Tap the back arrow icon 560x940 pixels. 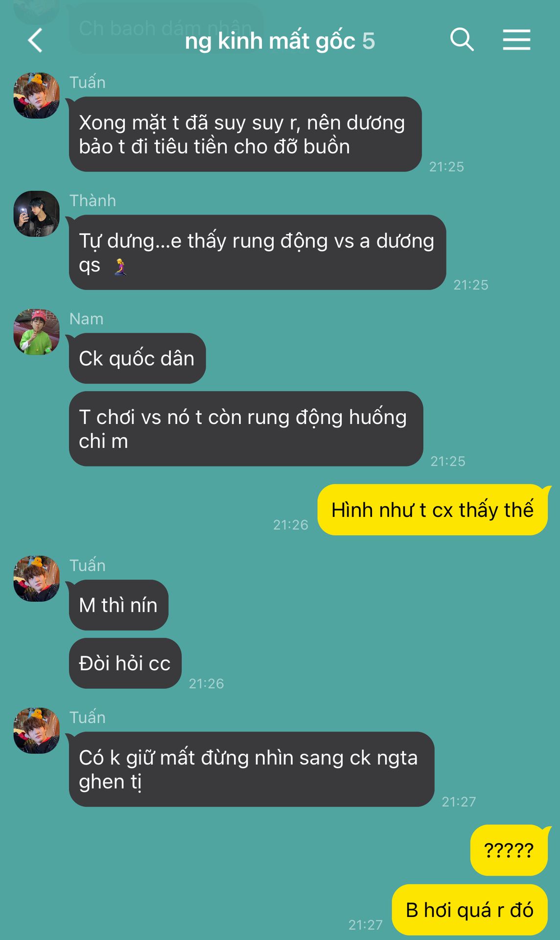pyautogui.click(x=35, y=40)
